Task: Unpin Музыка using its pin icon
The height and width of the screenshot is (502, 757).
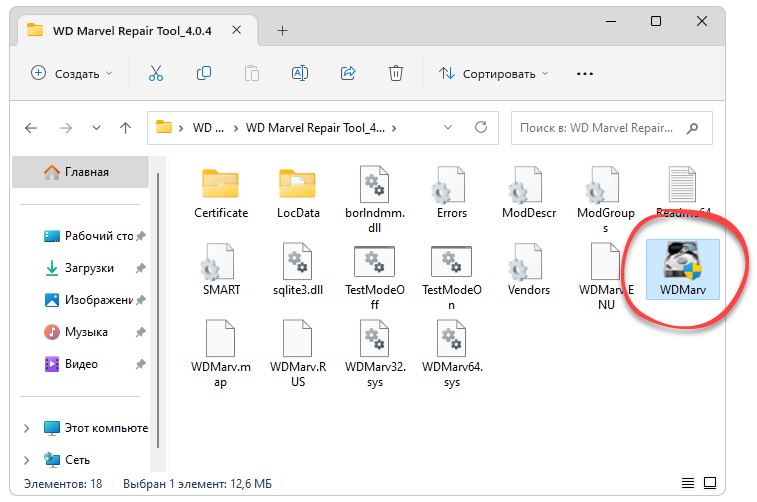Action: [140, 332]
